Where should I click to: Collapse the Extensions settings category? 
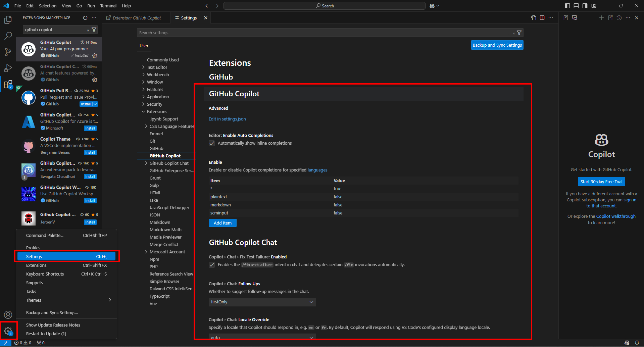pyautogui.click(x=144, y=111)
